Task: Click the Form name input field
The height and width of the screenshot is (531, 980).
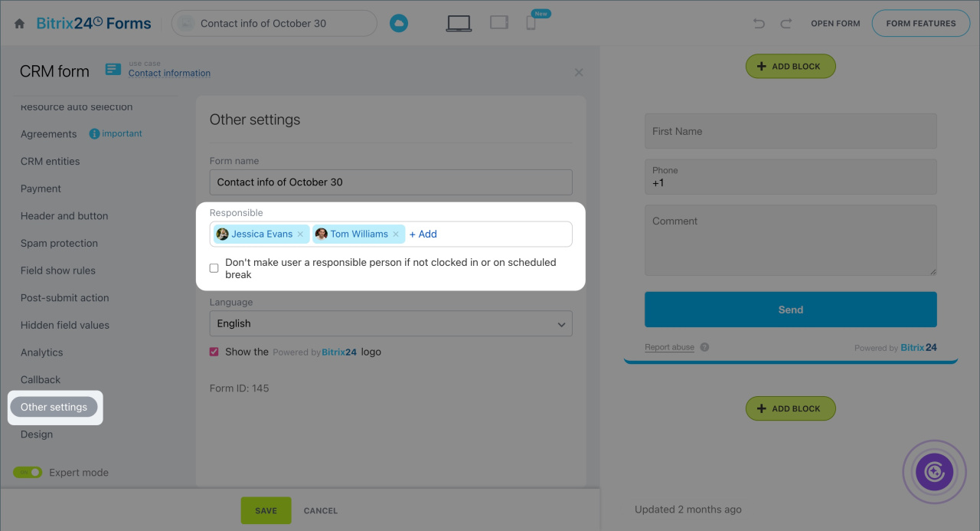Action: click(390, 182)
